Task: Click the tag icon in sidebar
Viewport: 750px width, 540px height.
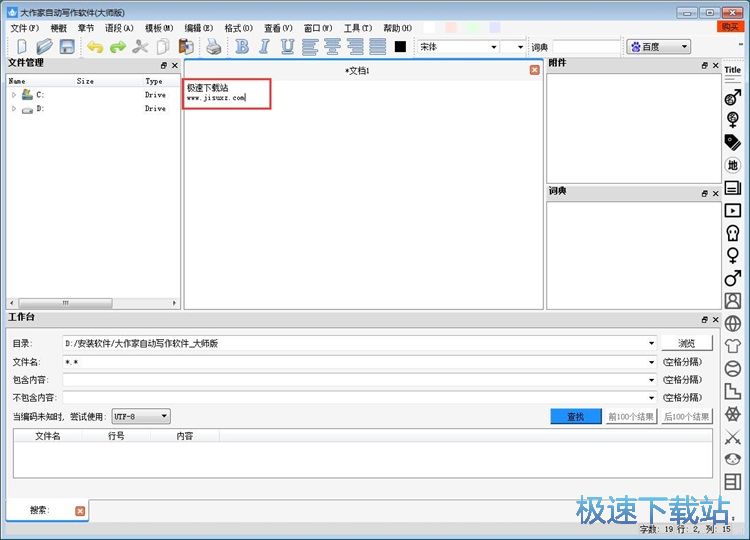Action: [732, 142]
